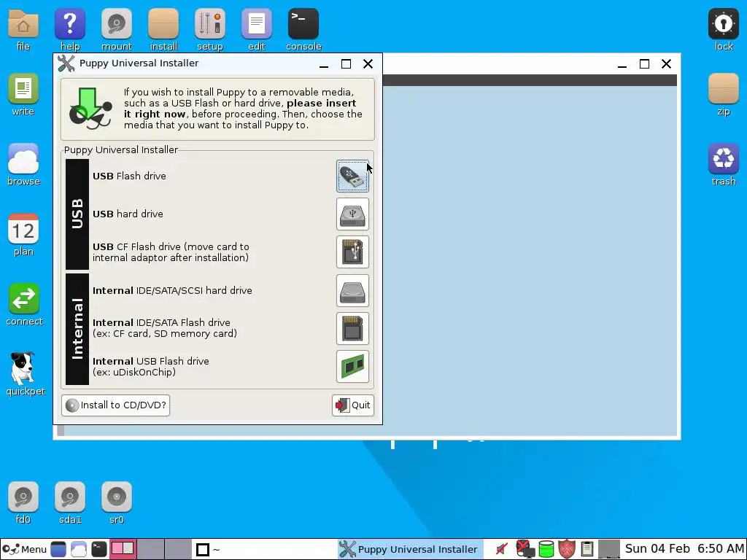Click the lock desktop icon
747x560 pixels.
click(x=723, y=29)
